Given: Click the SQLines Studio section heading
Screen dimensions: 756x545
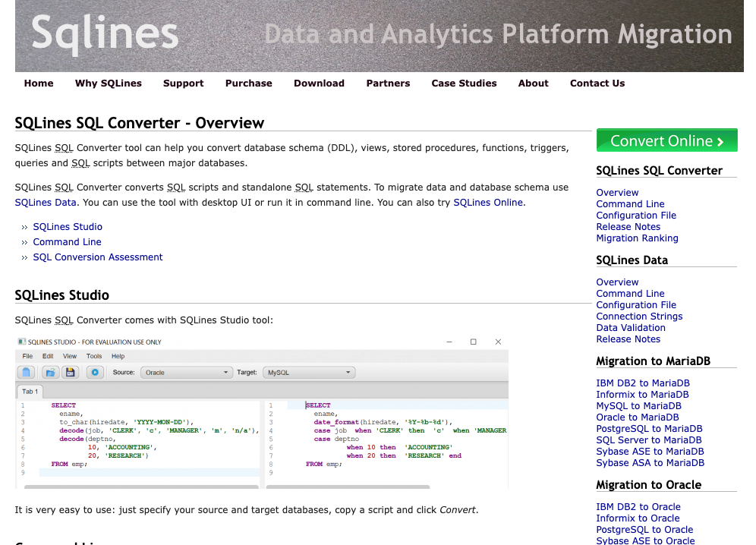Looking at the screenshot, I should tap(62, 295).
